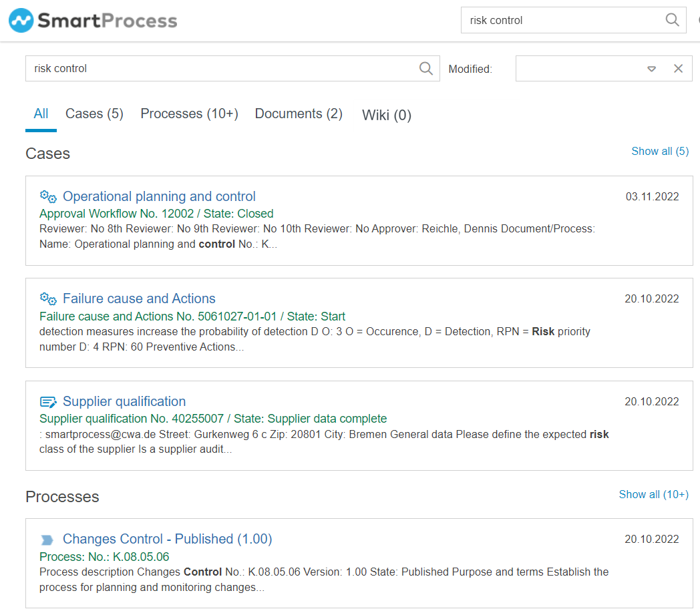Click the SmartProcess logo icon
Screen dimensions: 700x613
coord(21,21)
